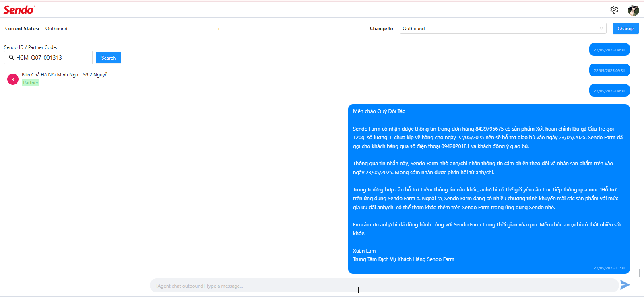Click the 'Change to' label
The width and height of the screenshot is (644, 298).
tap(382, 29)
